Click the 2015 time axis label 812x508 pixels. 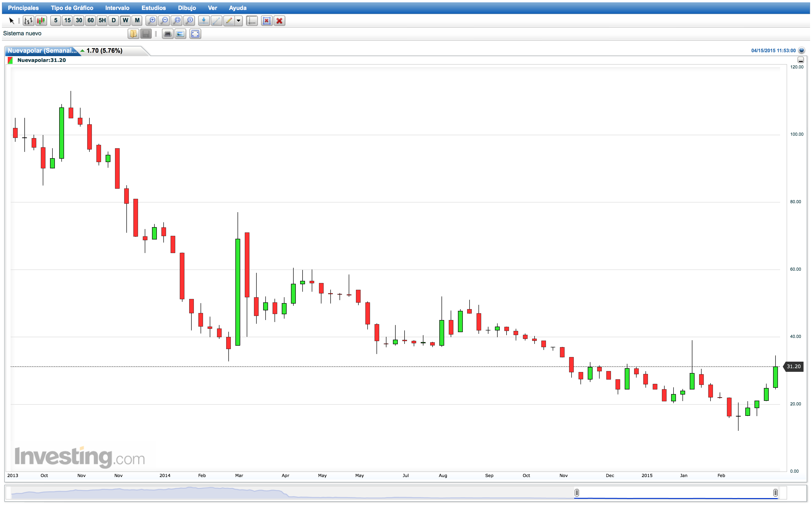point(647,475)
